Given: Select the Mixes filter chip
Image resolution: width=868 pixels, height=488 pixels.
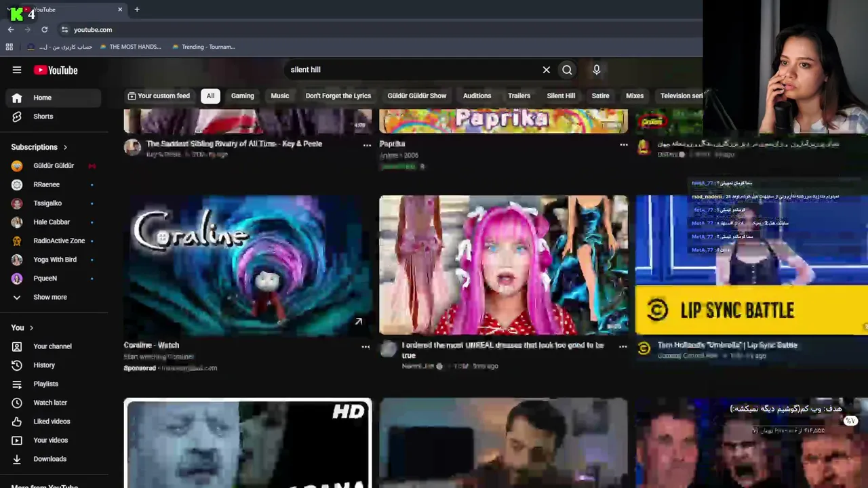Looking at the screenshot, I should click(x=635, y=96).
